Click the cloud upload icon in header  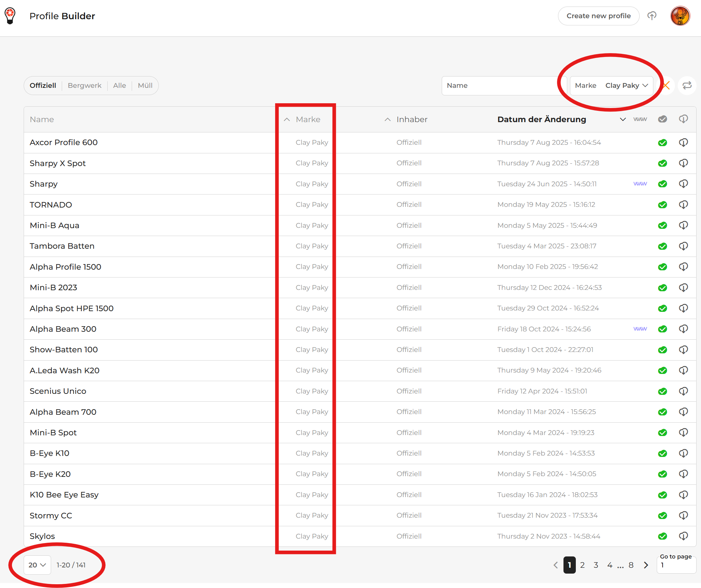[652, 16]
